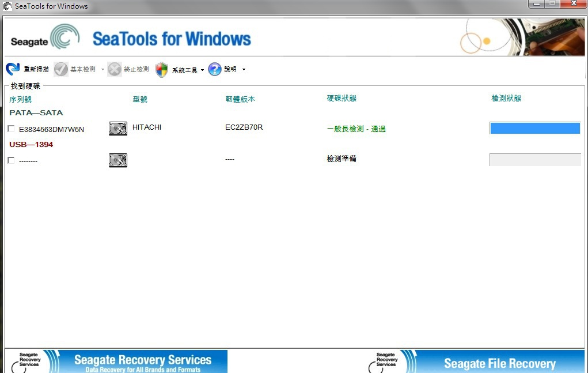Click the 型號 model column header
Viewport: 588px width, 373px height.
click(140, 99)
